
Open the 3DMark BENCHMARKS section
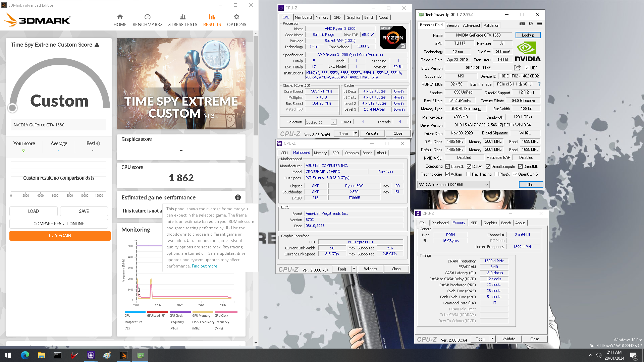tap(147, 20)
